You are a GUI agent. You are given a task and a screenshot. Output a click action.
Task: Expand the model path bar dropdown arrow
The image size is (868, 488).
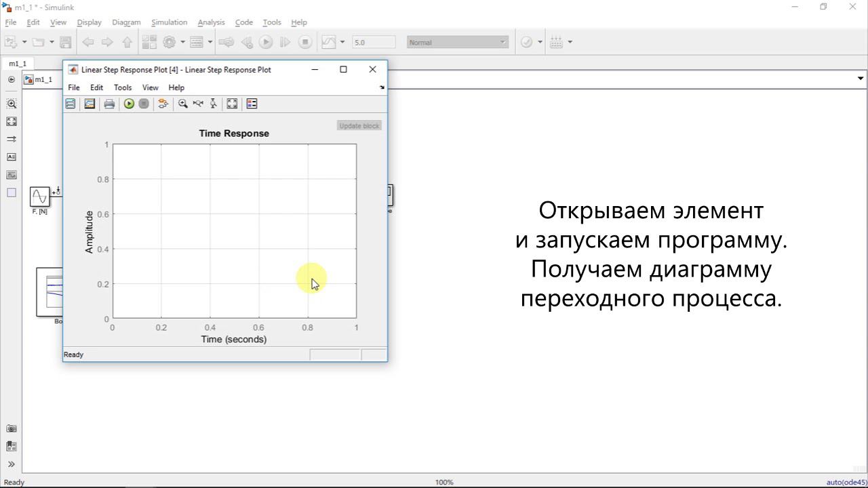click(x=859, y=79)
